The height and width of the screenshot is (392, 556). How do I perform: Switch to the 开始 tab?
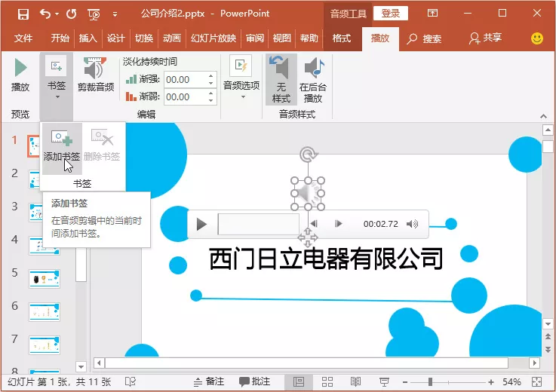coord(60,38)
